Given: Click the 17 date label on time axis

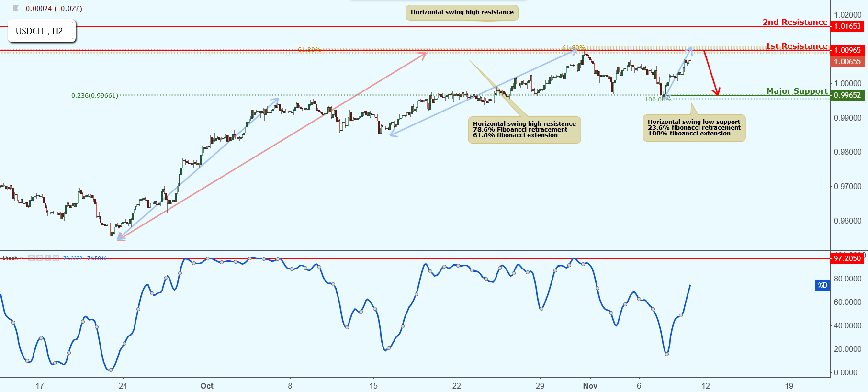Looking at the screenshot, I should pos(40,386).
